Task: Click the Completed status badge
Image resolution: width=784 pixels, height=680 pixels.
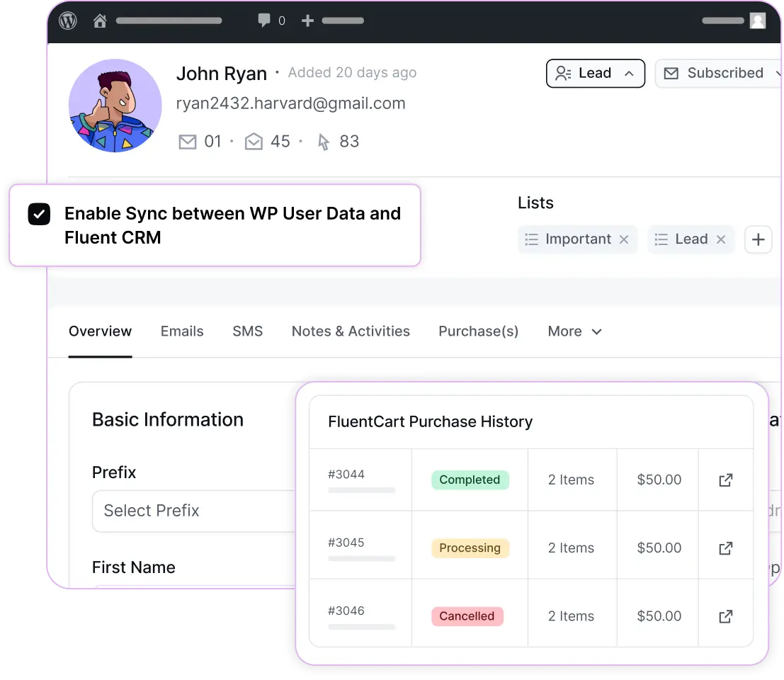Action: tap(470, 480)
